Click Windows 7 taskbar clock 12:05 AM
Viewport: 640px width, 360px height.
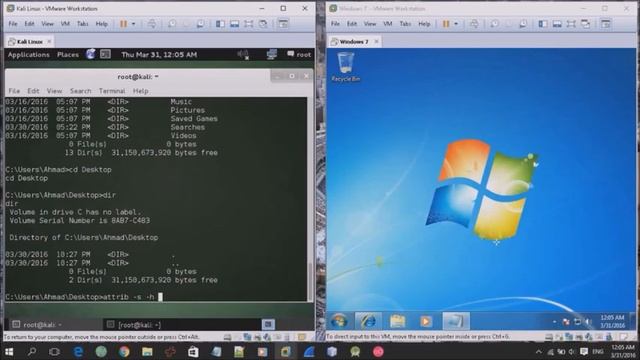pyautogui.click(x=612, y=321)
